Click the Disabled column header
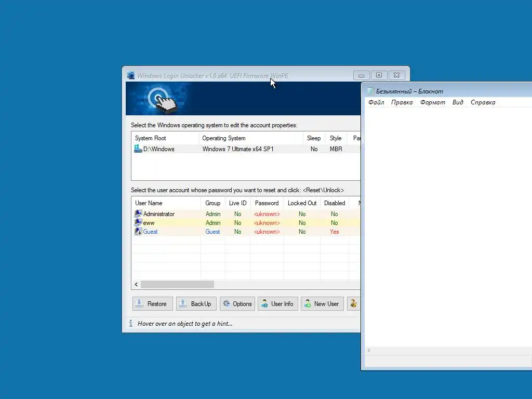 click(x=335, y=203)
